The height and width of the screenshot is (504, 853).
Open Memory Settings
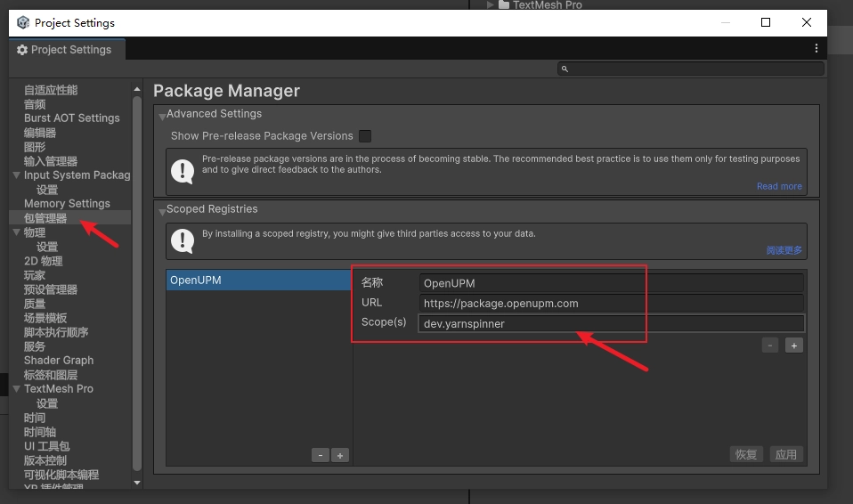click(67, 204)
